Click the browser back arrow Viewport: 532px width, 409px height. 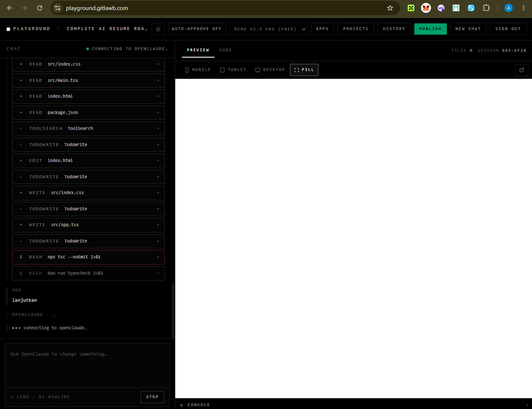click(10, 8)
